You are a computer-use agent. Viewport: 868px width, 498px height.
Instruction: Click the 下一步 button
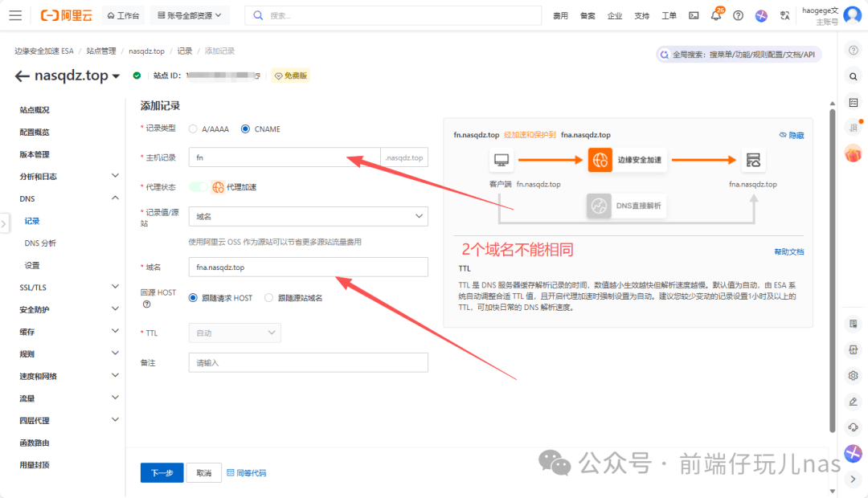[162, 473]
